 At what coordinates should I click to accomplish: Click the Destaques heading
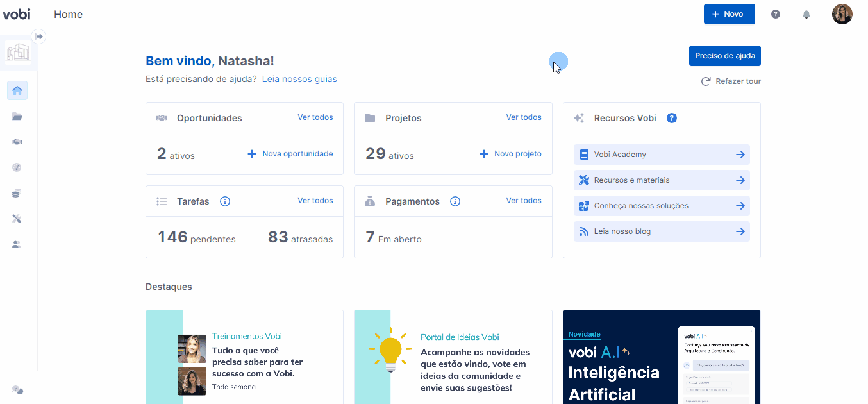(169, 287)
